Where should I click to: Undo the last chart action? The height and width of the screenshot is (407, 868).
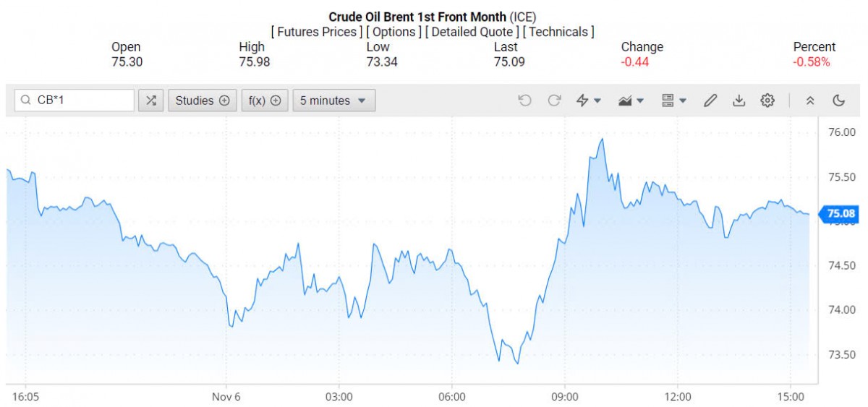tap(524, 100)
